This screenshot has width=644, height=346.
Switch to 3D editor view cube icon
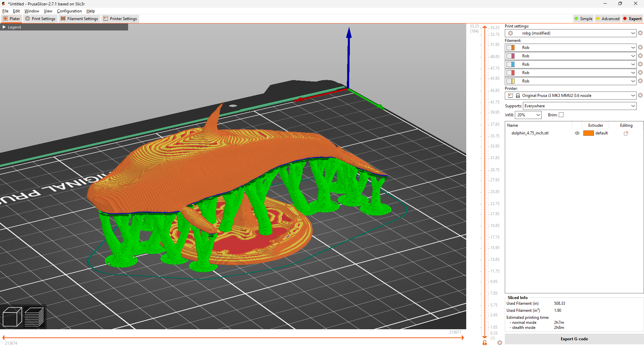click(12, 317)
